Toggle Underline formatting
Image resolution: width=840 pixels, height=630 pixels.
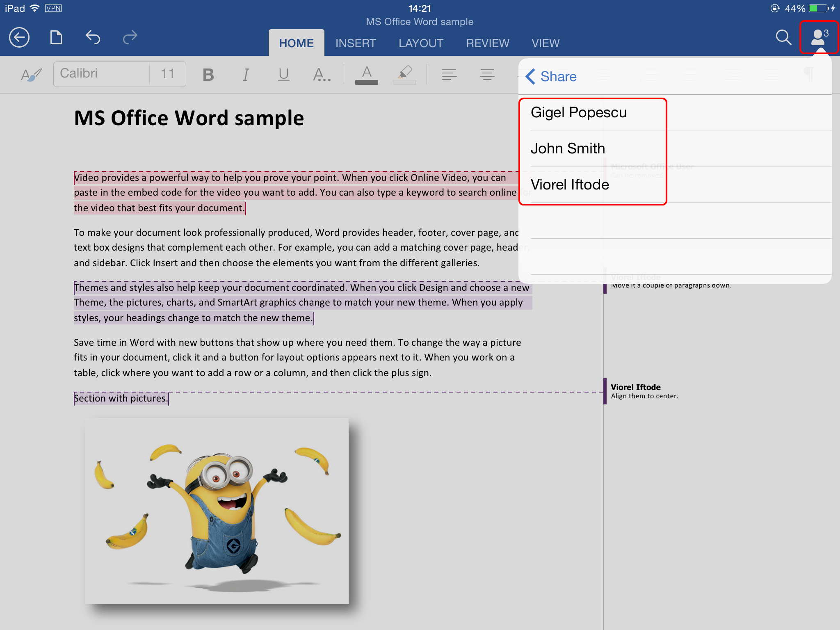click(x=283, y=75)
